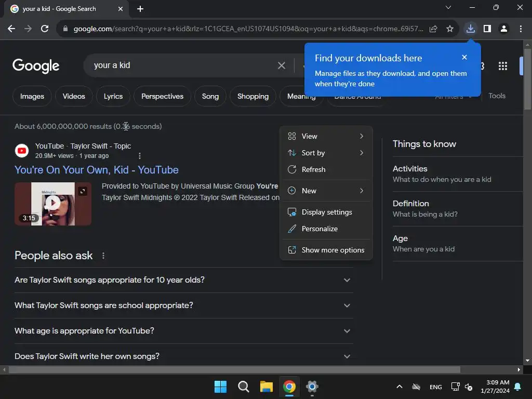This screenshot has width=532, height=399.
Task: Bookmark this tab with the star
Action: coord(449,29)
